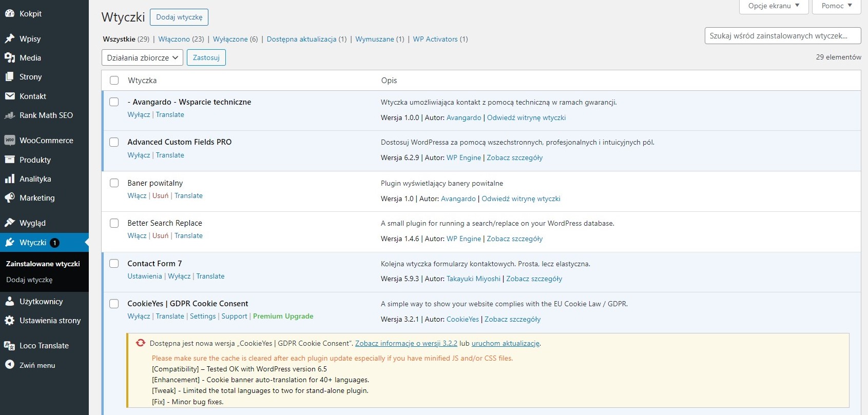Screen dimensions: 868x415
Task: Open CookieYes Settings link
Action: coord(203,317)
